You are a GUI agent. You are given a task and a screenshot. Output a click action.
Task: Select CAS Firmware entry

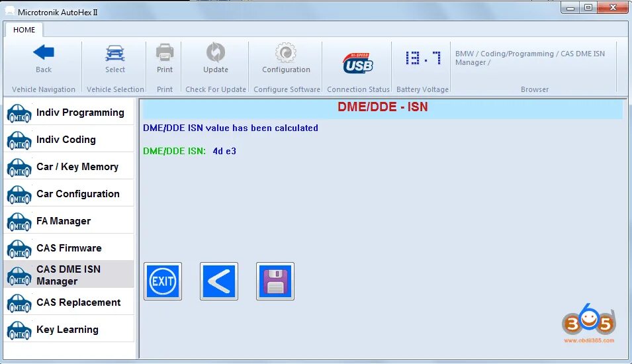69,248
